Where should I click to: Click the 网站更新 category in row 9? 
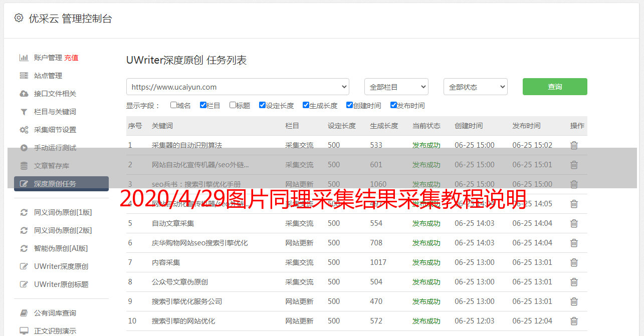(300, 301)
